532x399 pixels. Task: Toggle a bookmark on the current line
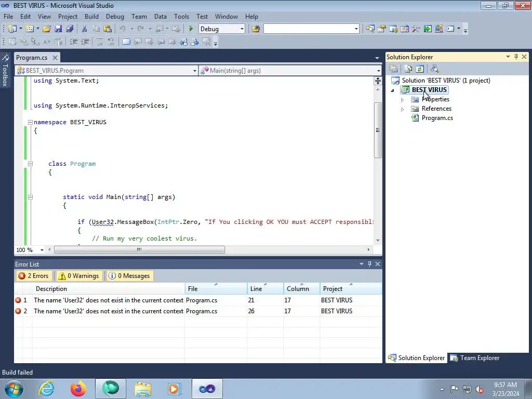126,42
